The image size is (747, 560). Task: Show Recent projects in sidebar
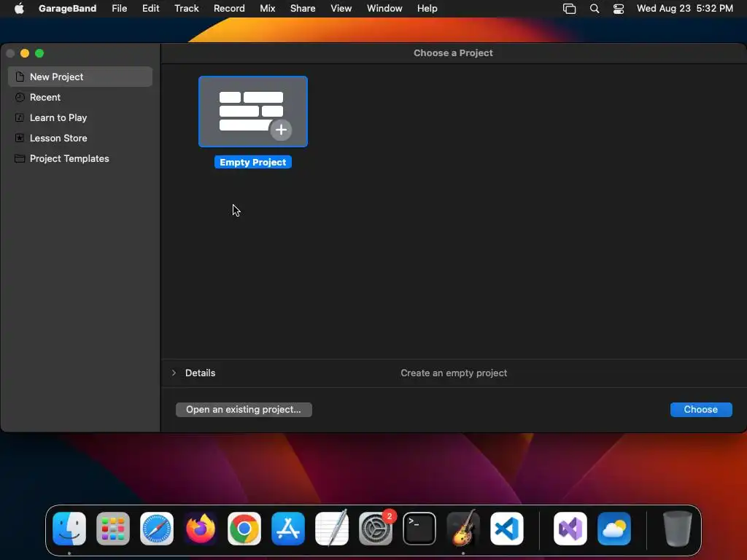80,97
